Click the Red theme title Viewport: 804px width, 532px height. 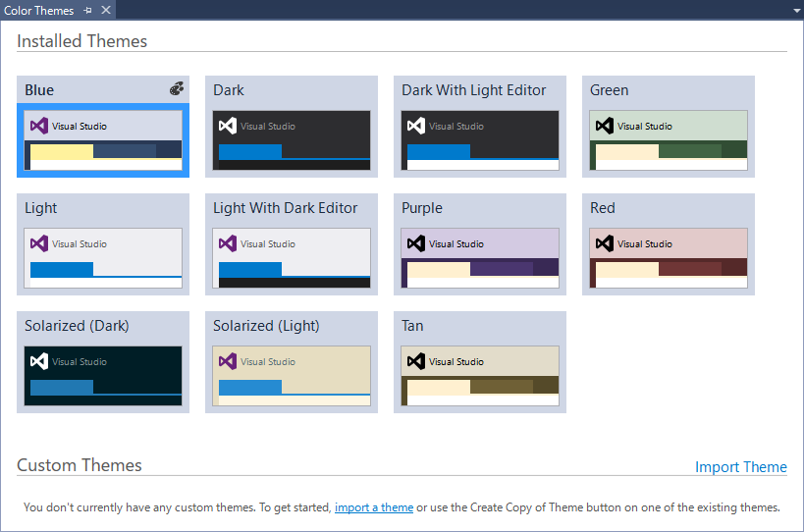pyautogui.click(x=603, y=208)
